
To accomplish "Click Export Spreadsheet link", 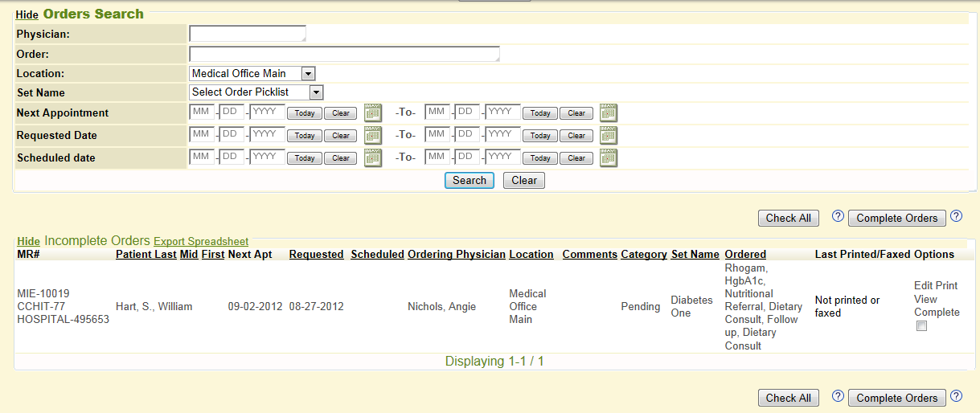I will point(201,242).
